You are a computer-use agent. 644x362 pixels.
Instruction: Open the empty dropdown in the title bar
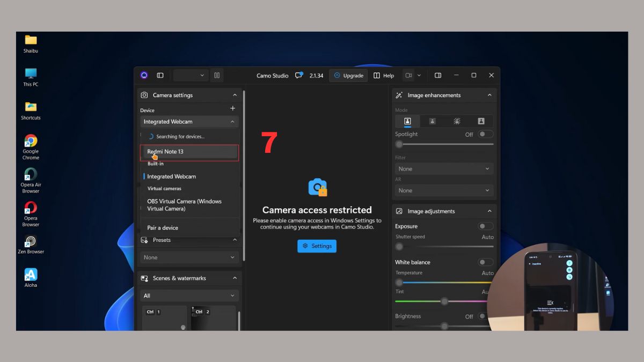tap(191, 76)
